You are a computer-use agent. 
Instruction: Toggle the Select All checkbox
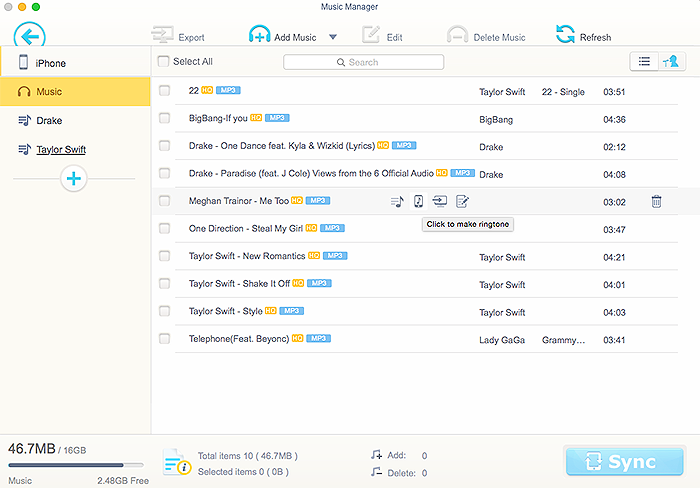click(x=163, y=61)
